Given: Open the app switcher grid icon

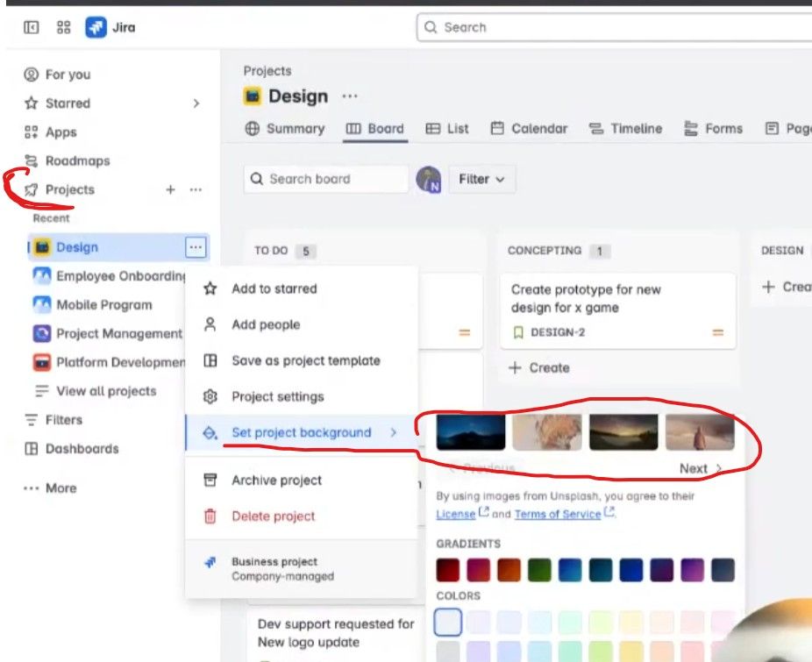Looking at the screenshot, I should [x=63, y=27].
